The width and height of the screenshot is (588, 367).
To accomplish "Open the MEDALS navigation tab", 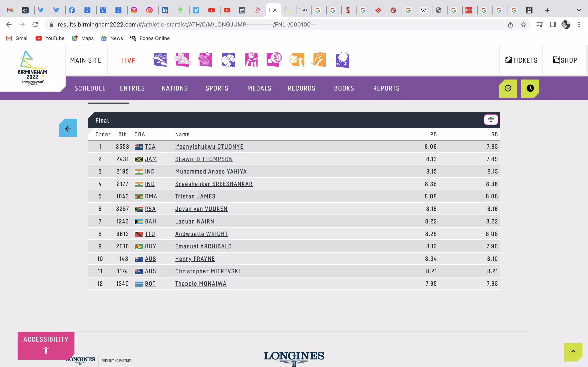I will point(259,88).
